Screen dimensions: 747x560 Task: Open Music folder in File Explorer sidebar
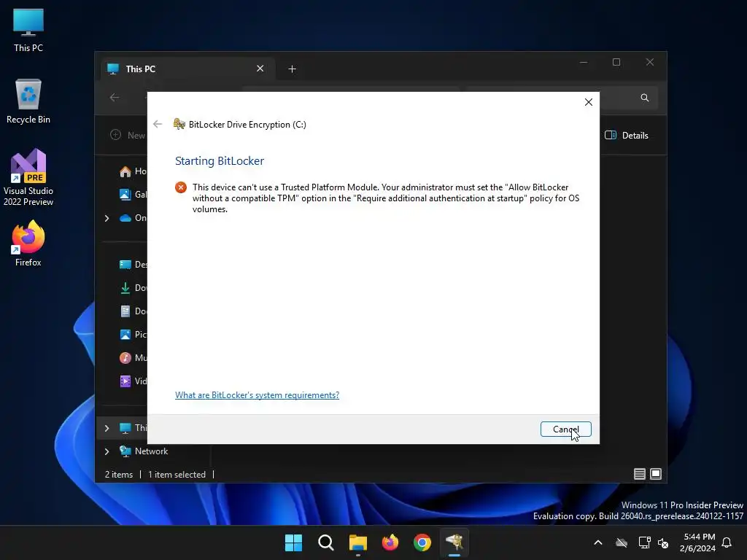pyautogui.click(x=133, y=357)
